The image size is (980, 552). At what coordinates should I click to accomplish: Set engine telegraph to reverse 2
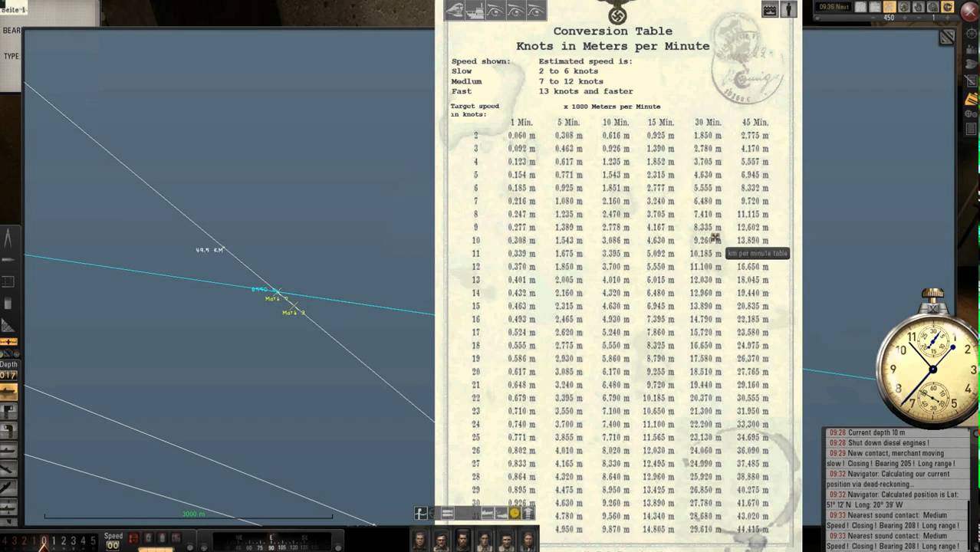23,541
